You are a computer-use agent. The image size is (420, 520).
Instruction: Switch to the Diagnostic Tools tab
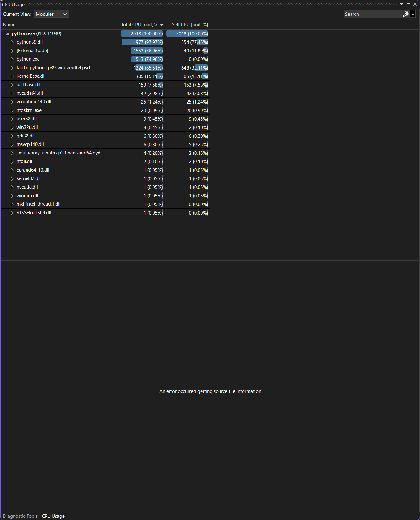coord(20,516)
